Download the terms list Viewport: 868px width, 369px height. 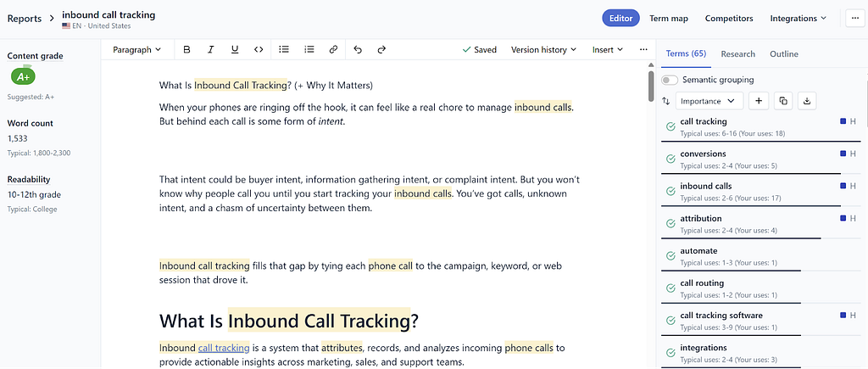[x=807, y=101]
